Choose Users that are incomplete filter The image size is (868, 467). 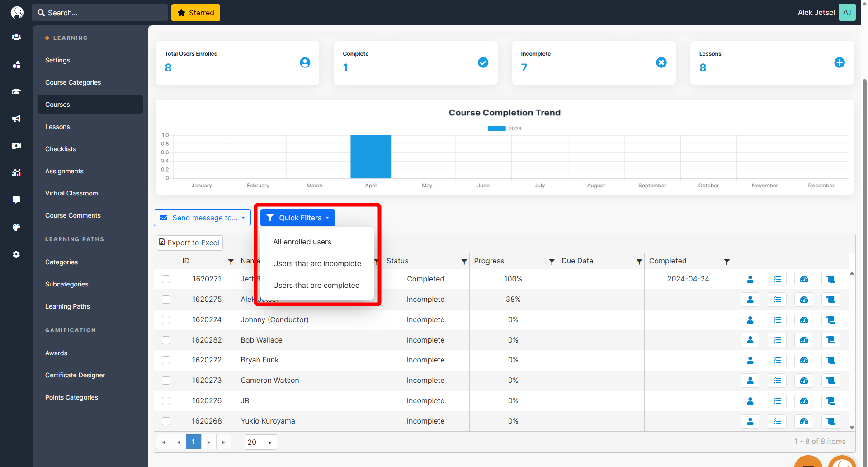(x=317, y=263)
